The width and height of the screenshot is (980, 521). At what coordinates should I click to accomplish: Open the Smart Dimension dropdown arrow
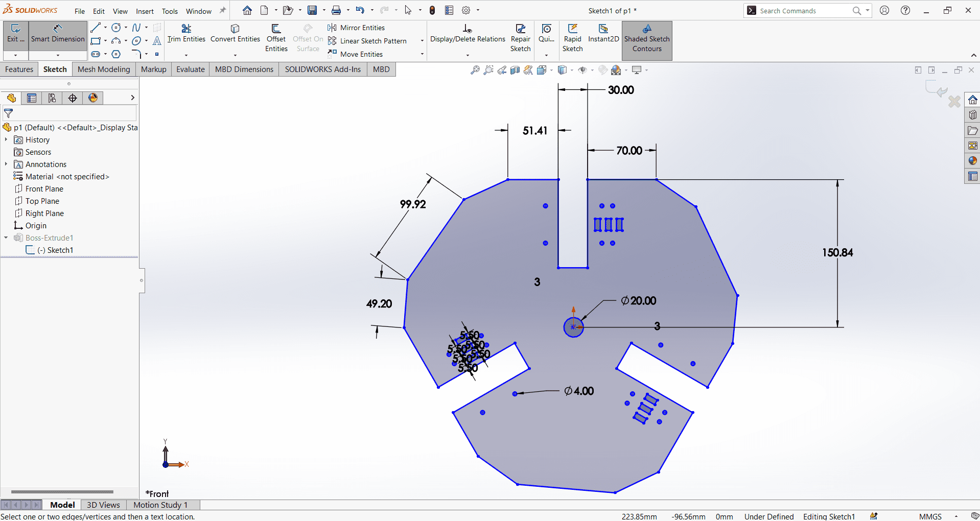click(x=58, y=55)
